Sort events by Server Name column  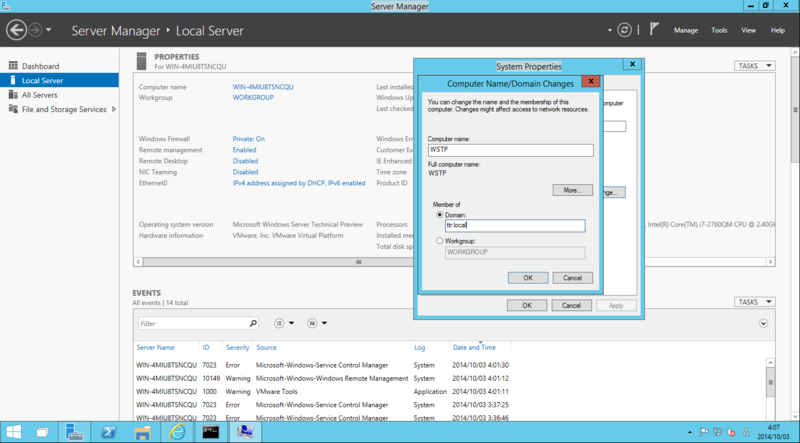point(156,347)
